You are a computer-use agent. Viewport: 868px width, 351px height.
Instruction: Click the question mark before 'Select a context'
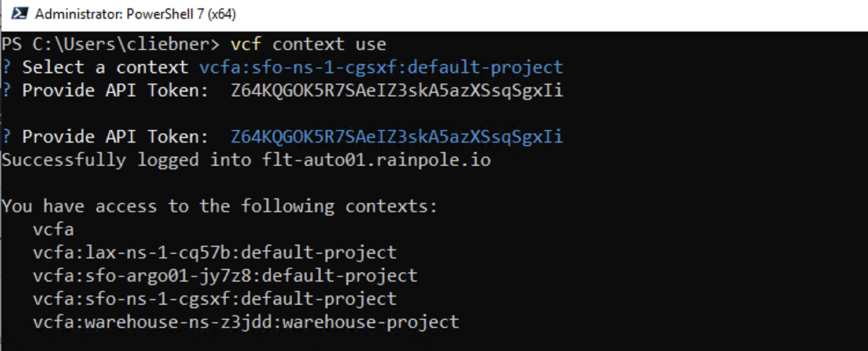click(x=6, y=67)
